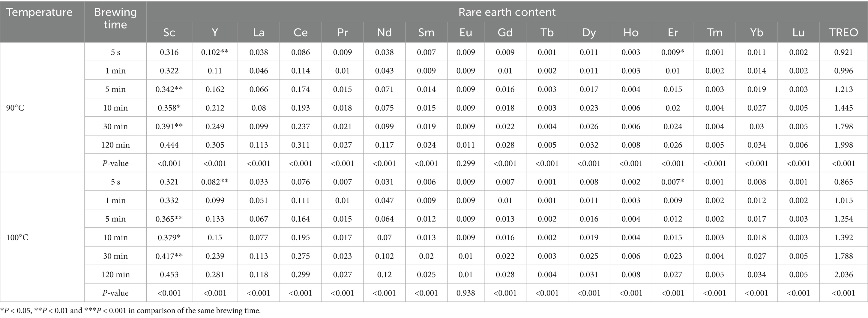Click the Y value 0.082** cell
This screenshot has height=318, width=868.
pyautogui.click(x=215, y=182)
